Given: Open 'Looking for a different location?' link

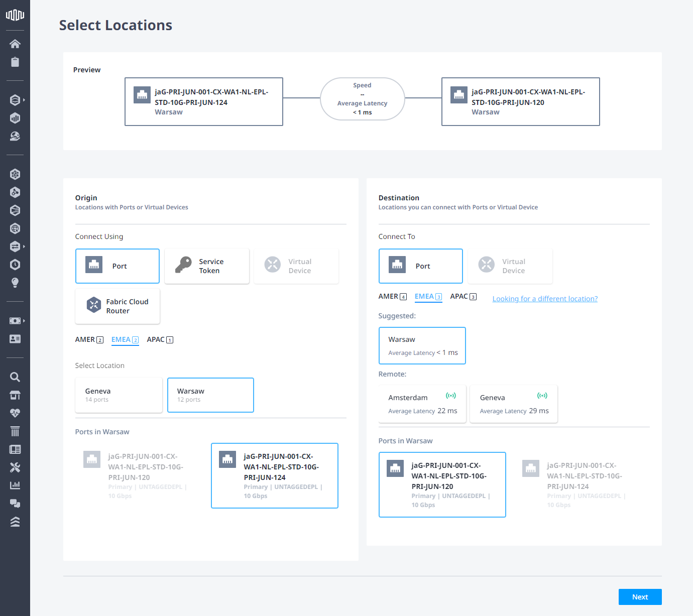Looking at the screenshot, I should click(x=545, y=299).
